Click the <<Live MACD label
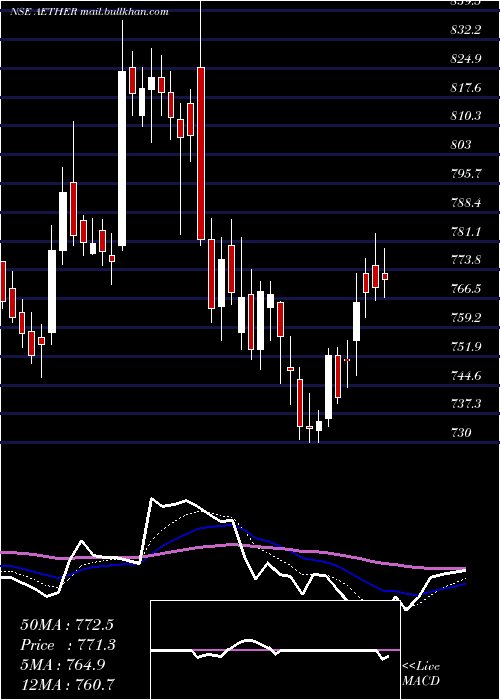Viewport: 500px width, 700px height. (421, 673)
